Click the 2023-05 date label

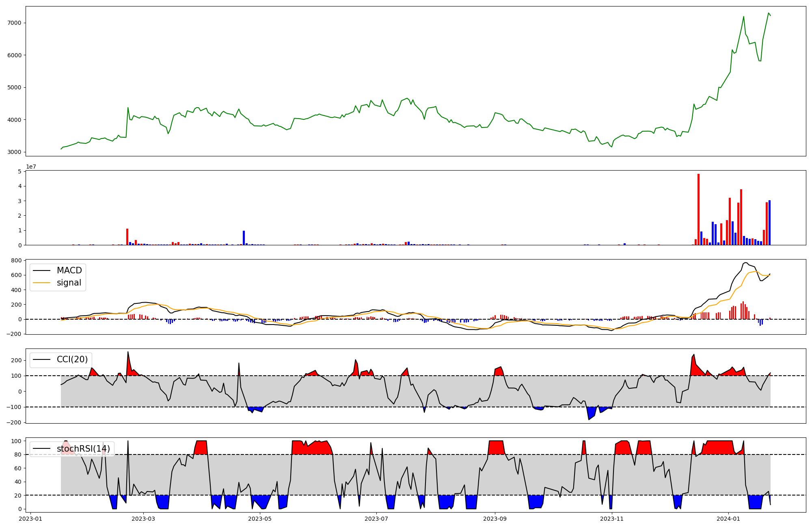(x=260, y=519)
